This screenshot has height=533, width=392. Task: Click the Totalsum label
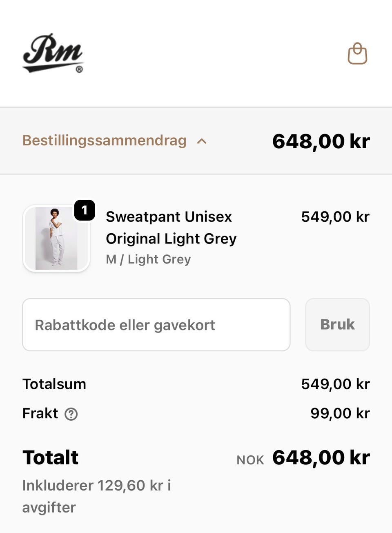(54, 384)
